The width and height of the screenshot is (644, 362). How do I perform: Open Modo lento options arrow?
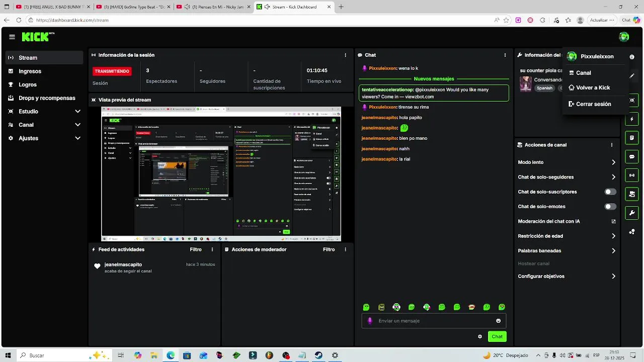[x=613, y=162]
